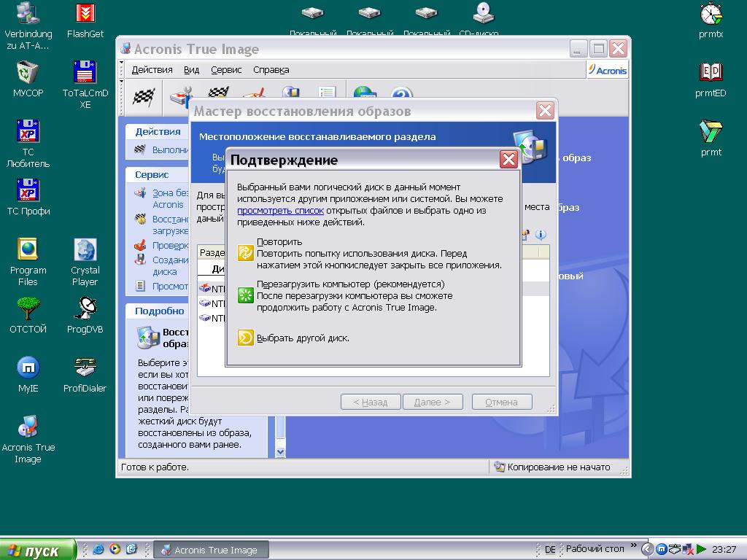
Task: Collapse the Подробно sidebar section header
Action: click(158, 311)
